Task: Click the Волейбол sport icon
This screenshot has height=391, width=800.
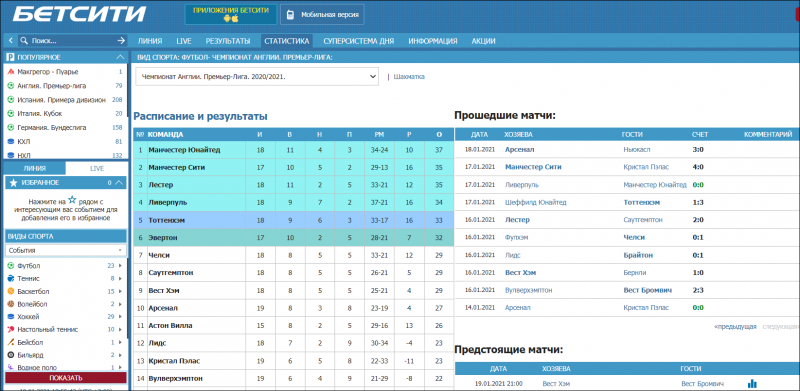Action: pyautogui.click(x=11, y=304)
